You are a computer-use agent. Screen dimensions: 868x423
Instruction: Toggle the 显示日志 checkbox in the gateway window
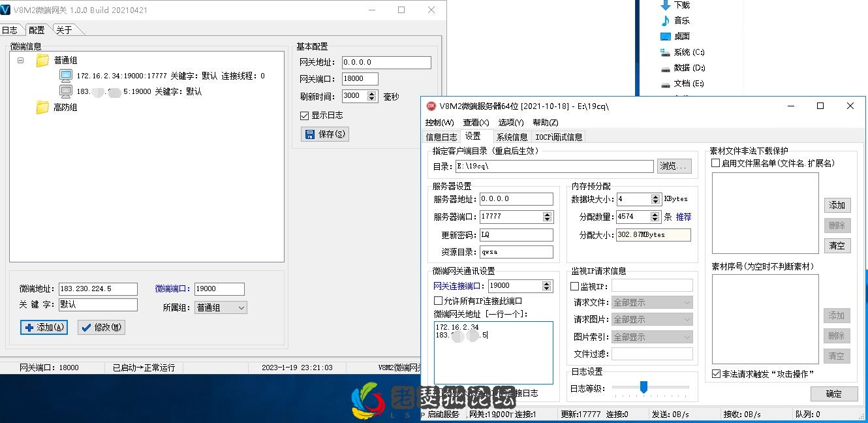pos(304,116)
